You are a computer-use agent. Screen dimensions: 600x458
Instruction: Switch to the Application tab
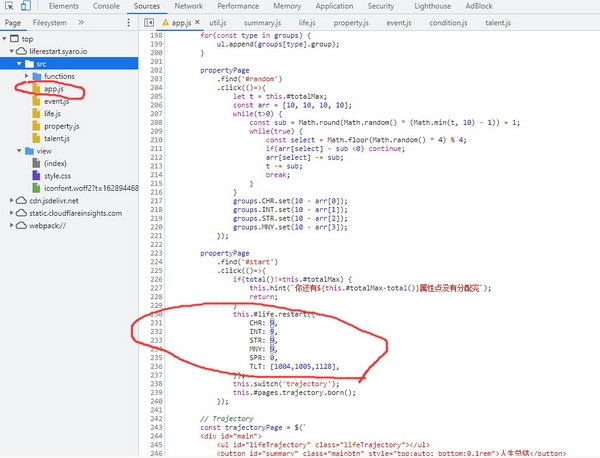point(334,6)
